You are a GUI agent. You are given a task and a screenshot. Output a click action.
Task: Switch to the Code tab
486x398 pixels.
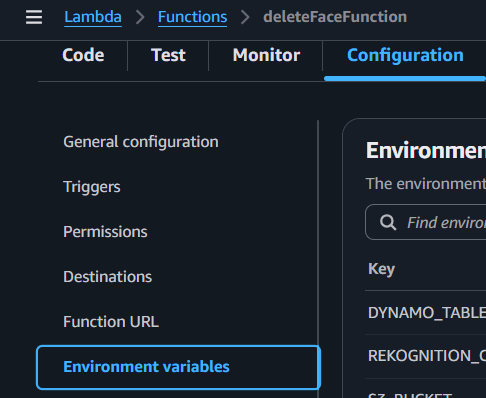(83, 55)
